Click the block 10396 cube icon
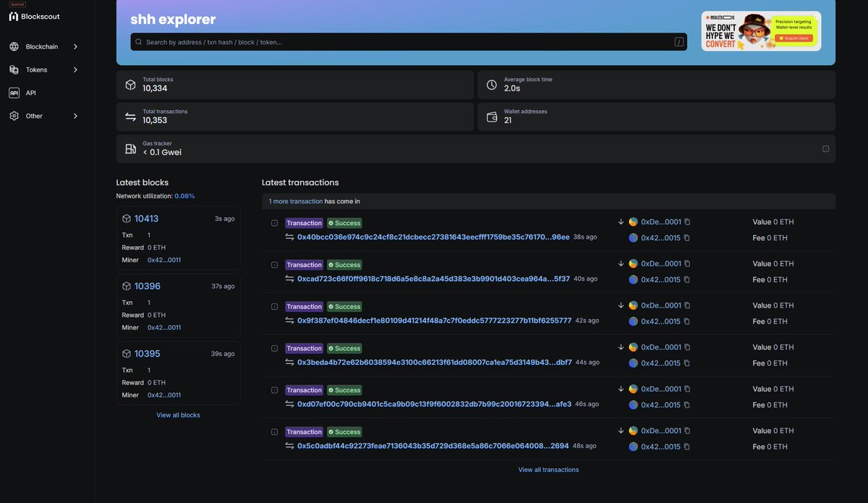Image resolution: width=868 pixels, height=503 pixels. (x=127, y=286)
